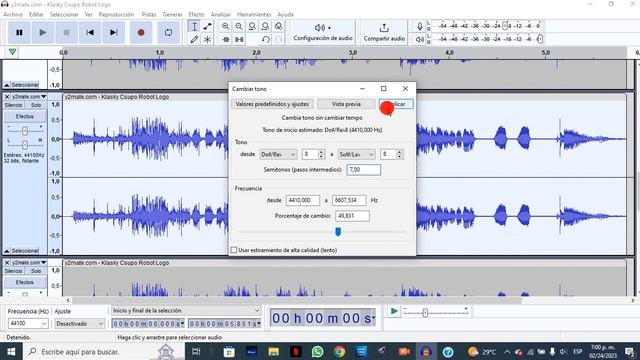640x360 pixels.
Task: Select the Envelope tool
Action: coord(207,27)
